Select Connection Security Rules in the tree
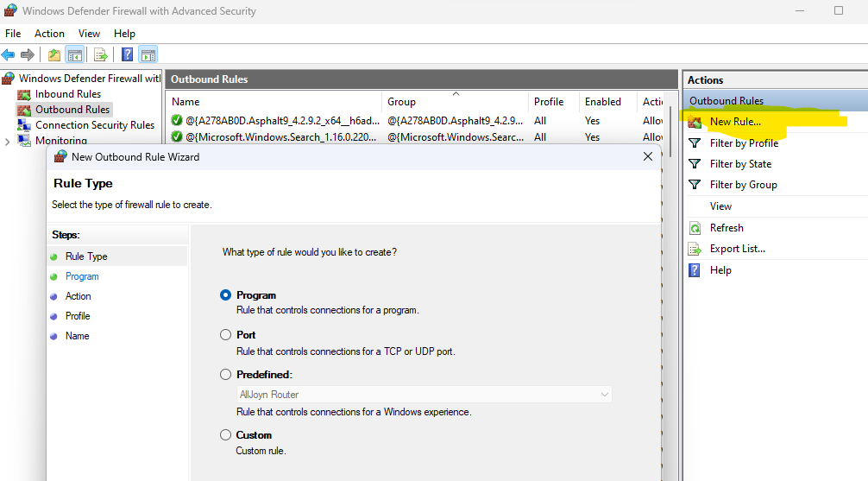This screenshot has height=481, width=868. coord(95,125)
